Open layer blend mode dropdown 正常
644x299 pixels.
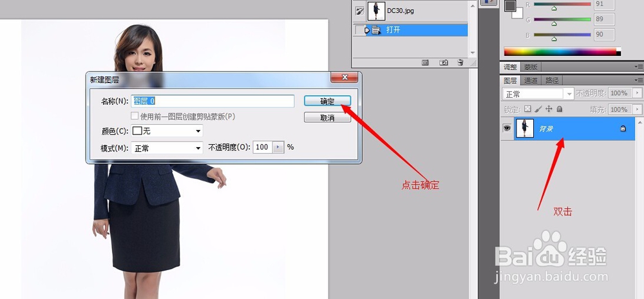click(x=538, y=94)
